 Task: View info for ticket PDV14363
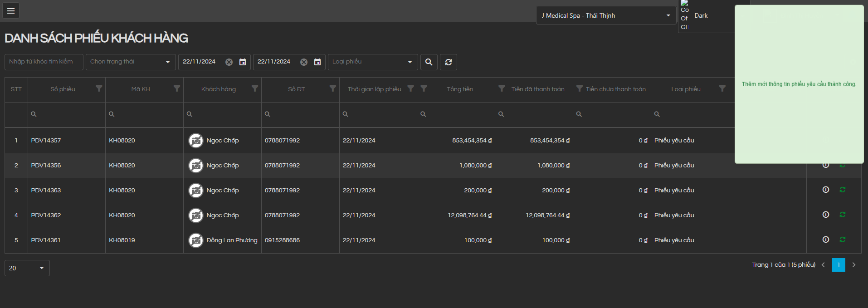click(825, 190)
